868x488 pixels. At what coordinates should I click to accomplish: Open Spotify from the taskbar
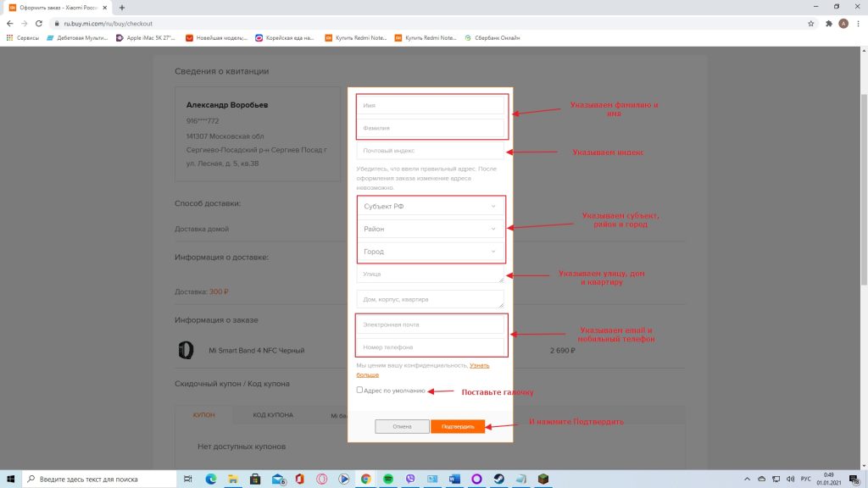[x=388, y=479]
